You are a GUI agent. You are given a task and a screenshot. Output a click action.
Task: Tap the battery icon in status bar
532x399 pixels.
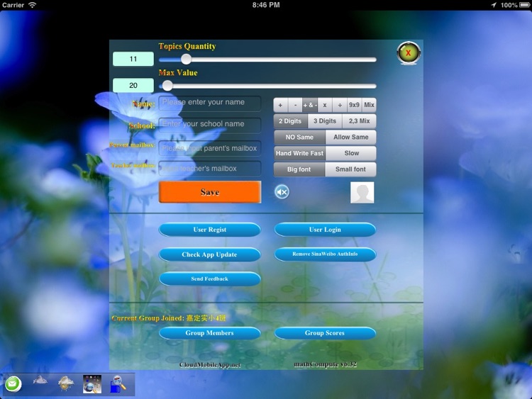tap(524, 5)
